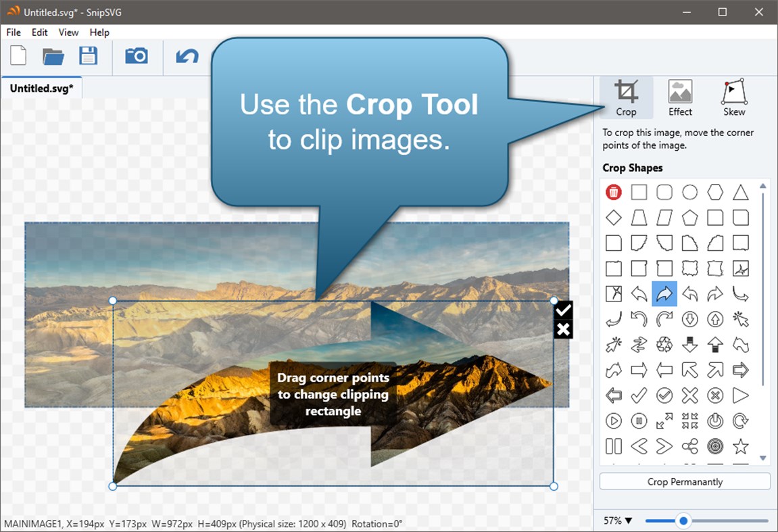Screen dimensions: 778x532
Task: Pick the triangle crop shape
Action: tap(741, 192)
